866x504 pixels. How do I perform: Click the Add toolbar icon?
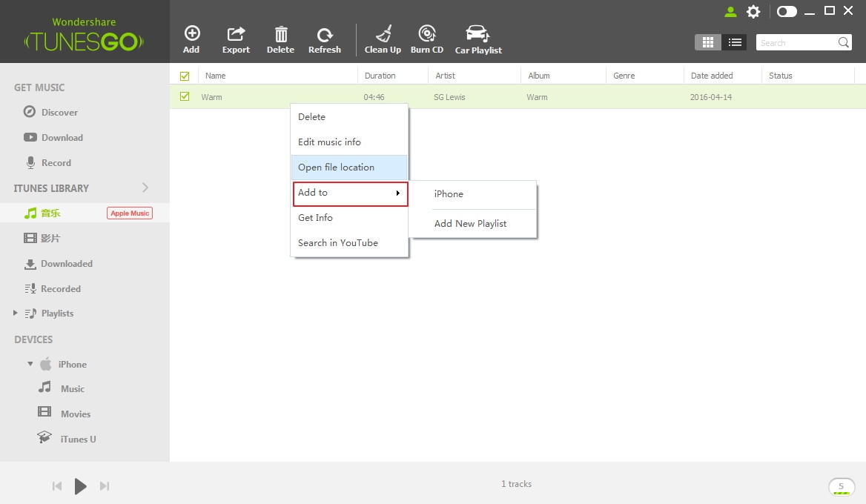(191, 40)
